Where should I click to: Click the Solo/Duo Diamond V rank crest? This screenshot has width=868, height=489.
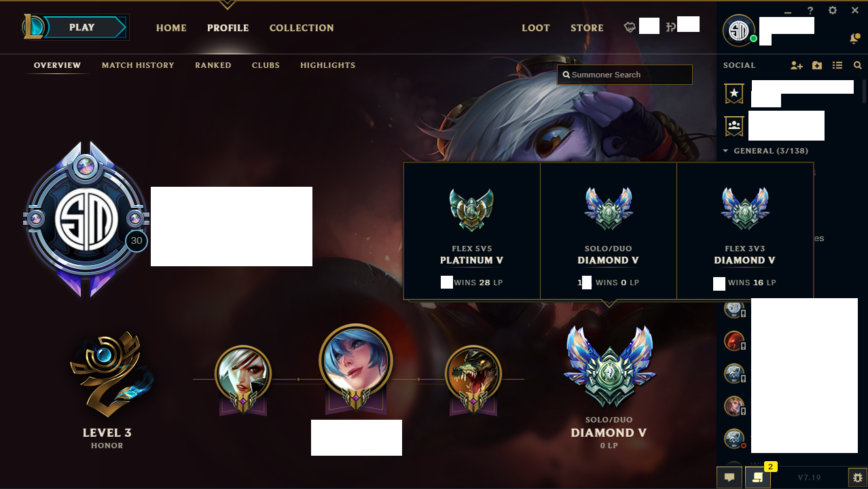(x=609, y=365)
